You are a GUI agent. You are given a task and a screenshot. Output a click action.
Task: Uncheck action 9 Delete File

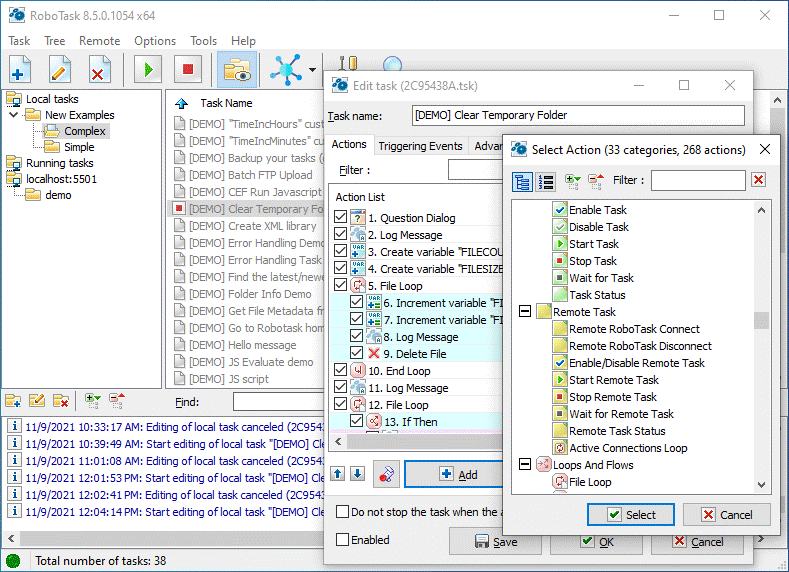(x=356, y=353)
